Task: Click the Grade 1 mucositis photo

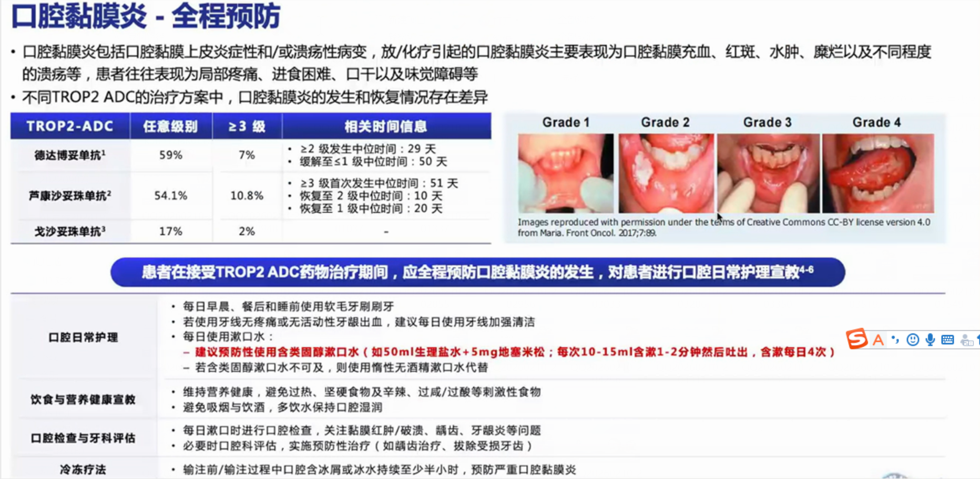Action: click(x=565, y=173)
